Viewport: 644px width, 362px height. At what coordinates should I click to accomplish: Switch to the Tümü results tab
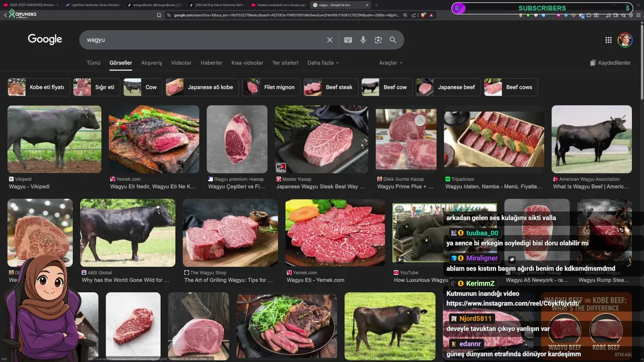coord(94,63)
